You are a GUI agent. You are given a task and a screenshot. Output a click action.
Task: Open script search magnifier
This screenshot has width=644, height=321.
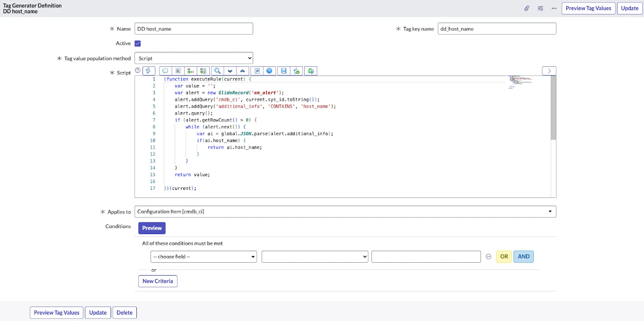[217, 71]
